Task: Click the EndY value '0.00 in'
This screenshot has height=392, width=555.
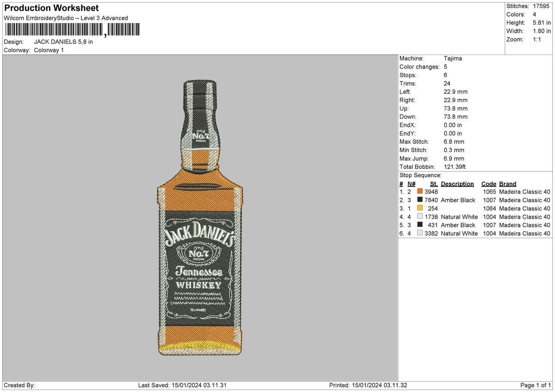Action: [453, 133]
